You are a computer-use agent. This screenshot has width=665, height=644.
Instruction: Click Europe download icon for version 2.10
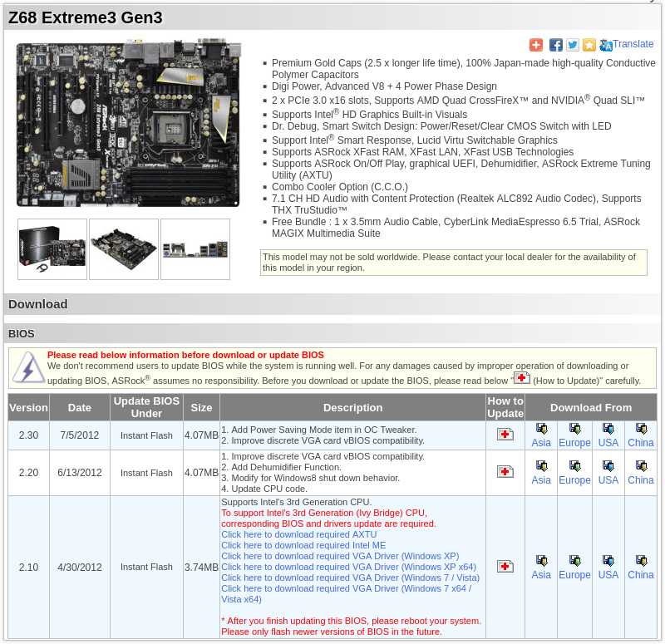574,562
